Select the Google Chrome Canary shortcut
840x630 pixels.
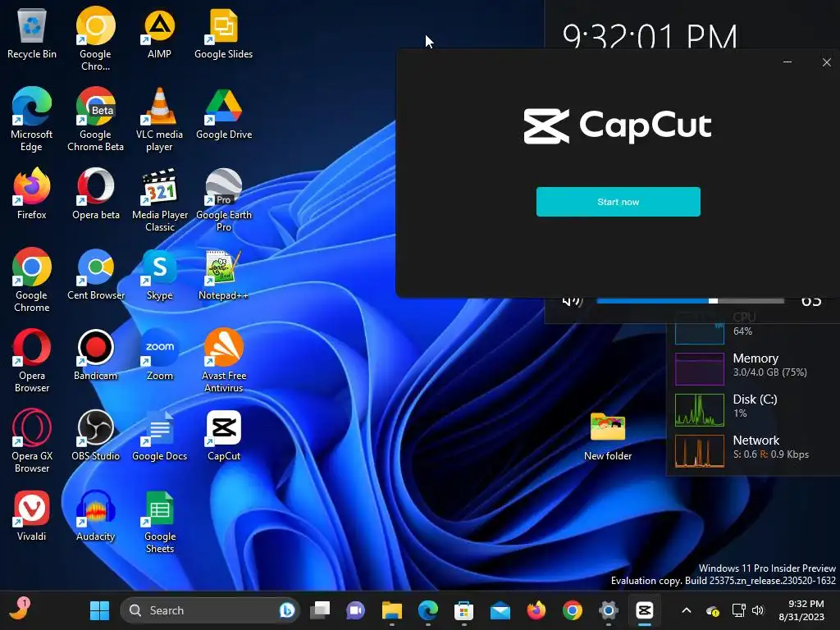(x=95, y=39)
